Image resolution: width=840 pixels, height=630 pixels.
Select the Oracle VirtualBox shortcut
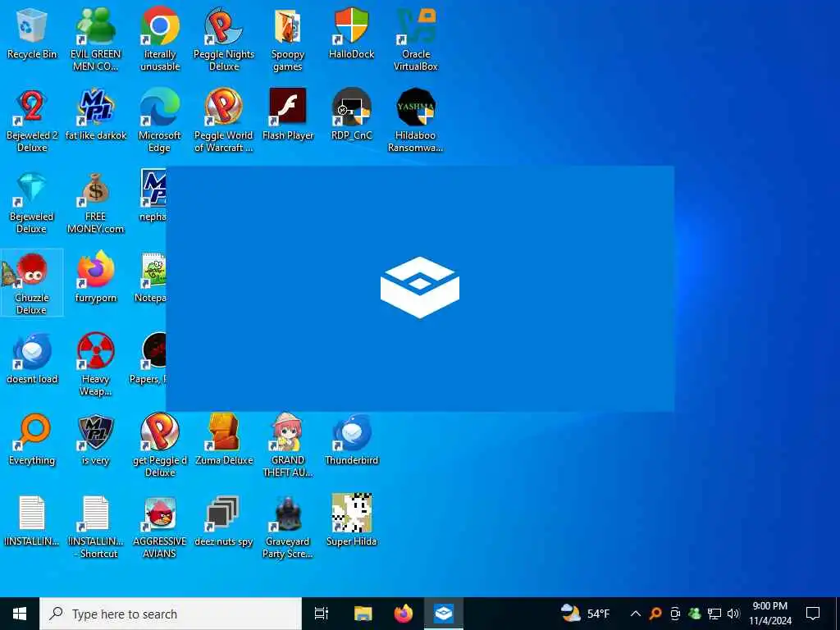[x=416, y=39]
